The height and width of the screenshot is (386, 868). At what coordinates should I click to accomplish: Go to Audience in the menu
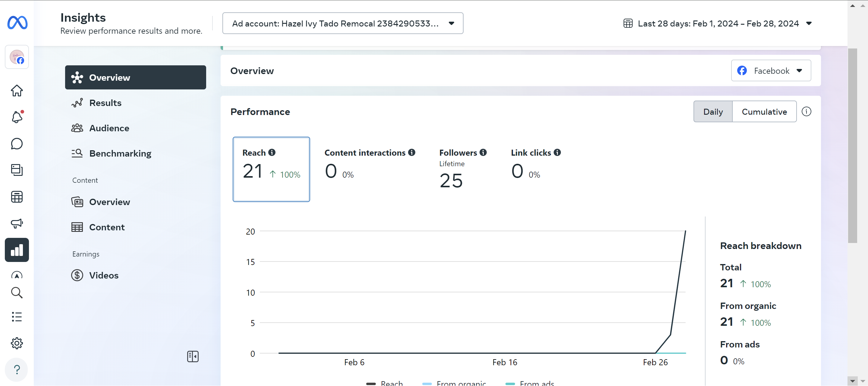tap(109, 128)
